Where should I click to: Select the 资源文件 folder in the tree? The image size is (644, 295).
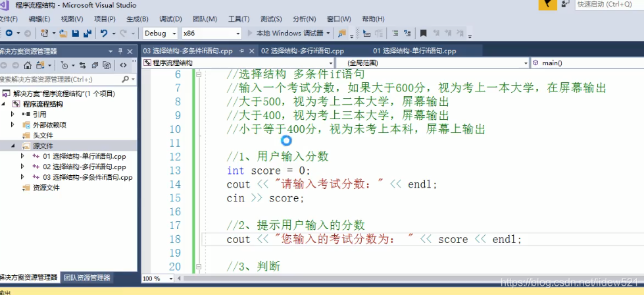tap(47, 188)
